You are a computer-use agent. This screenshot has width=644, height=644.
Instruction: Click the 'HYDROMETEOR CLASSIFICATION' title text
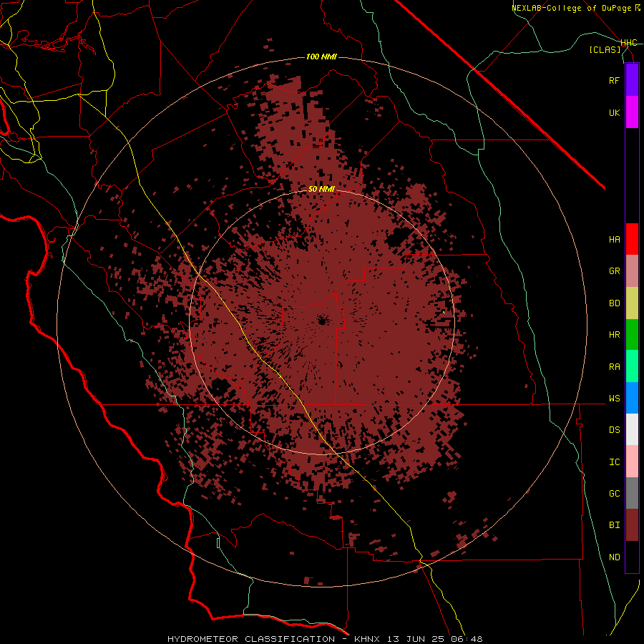(x=251, y=639)
